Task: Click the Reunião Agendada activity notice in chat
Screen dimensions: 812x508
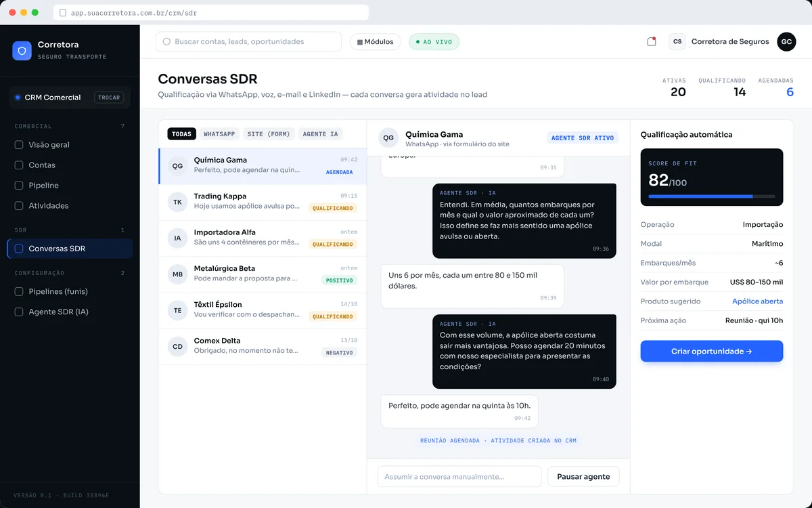Action: (498, 441)
